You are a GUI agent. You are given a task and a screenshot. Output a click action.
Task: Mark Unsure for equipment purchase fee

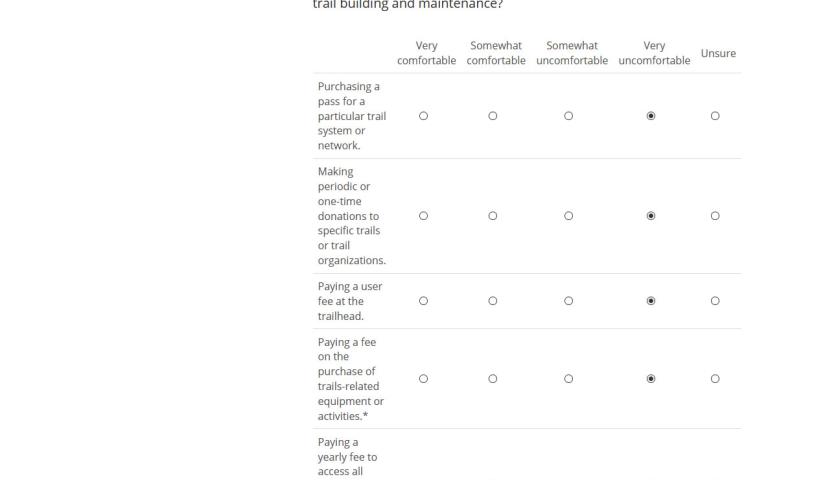(715, 379)
